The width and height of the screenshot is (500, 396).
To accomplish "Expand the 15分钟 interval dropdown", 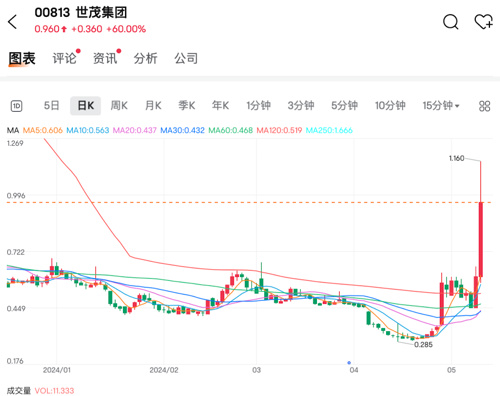I will click(441, 106).
